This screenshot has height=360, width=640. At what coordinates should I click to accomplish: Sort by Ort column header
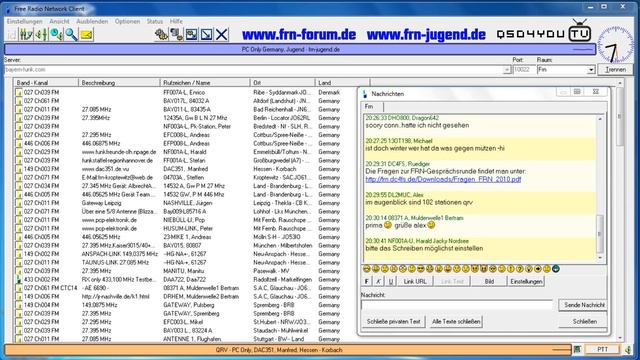(x=282, y=83)
